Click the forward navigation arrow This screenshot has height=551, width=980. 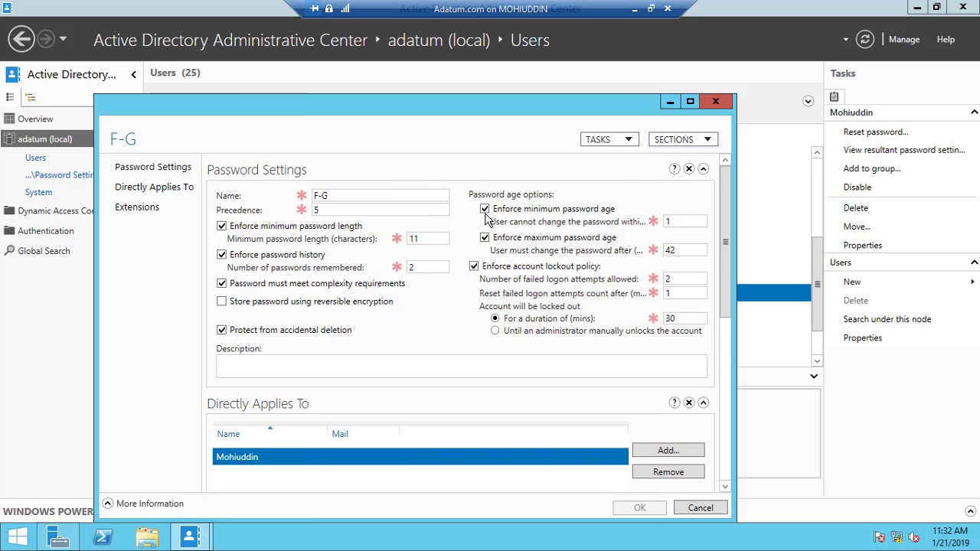pos(45,39)
